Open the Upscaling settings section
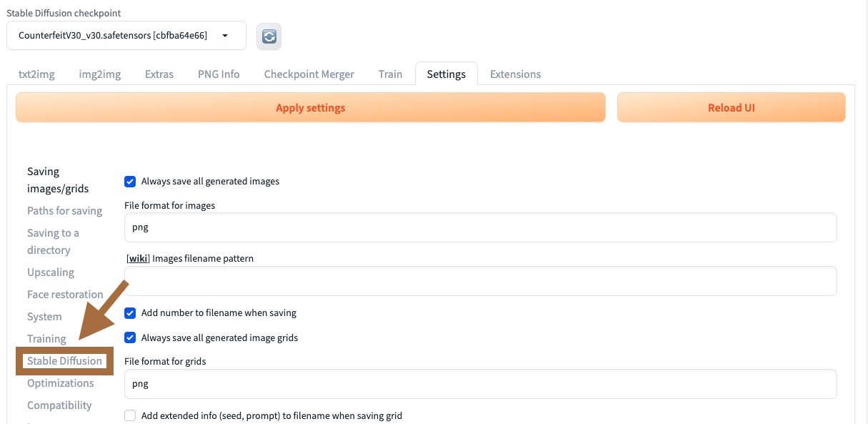The width and height of the screenshot is (868, 424). (x=51, y=272)
